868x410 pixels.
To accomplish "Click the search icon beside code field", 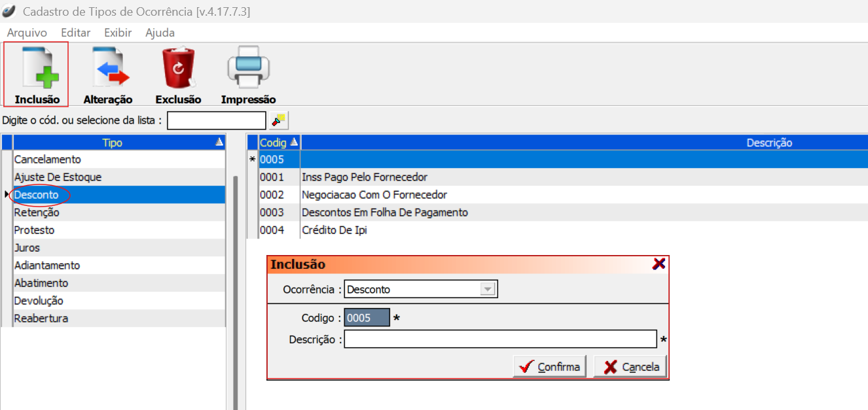I will [280, 120].
